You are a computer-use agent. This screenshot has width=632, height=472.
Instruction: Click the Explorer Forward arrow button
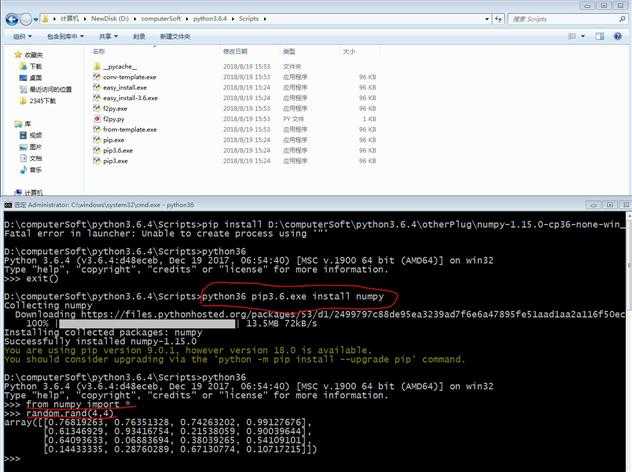coord(26,19)
